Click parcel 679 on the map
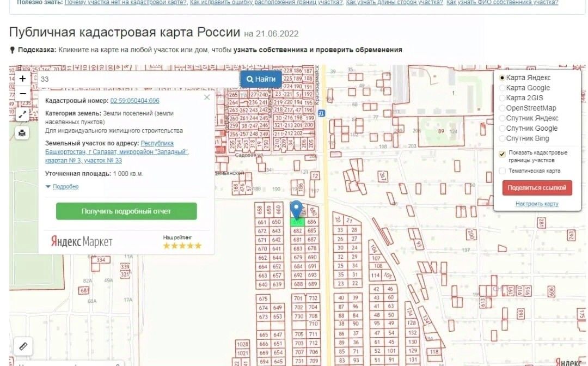 [x=298, y=258]
